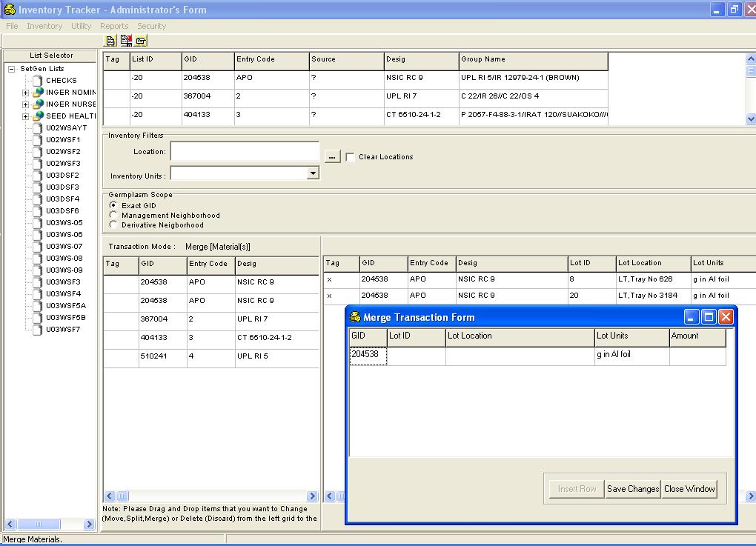Expand the INGER NURSE tree node
Image resolution: width=756 pixels, height=546 pixels.
(x=25, y=104)
